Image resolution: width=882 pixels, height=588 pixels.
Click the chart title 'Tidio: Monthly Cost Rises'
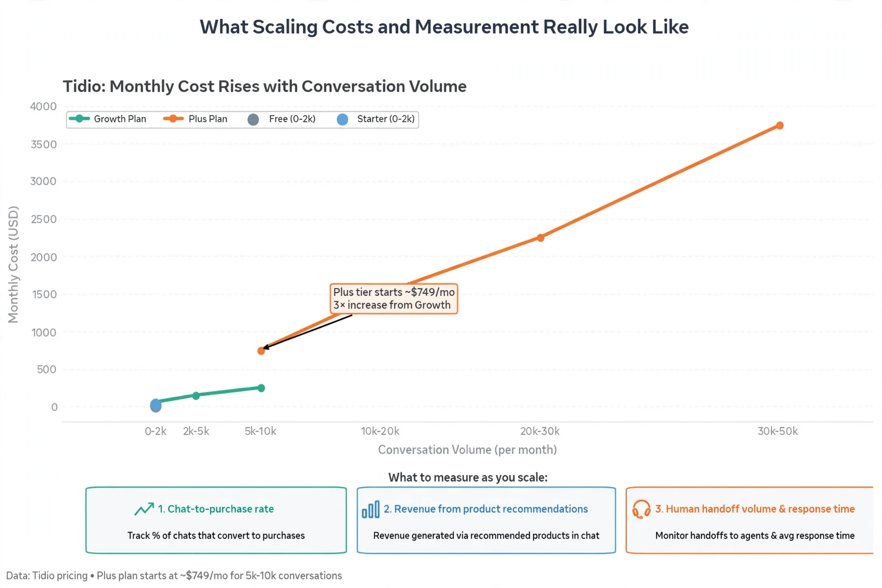tap(265, 86)
